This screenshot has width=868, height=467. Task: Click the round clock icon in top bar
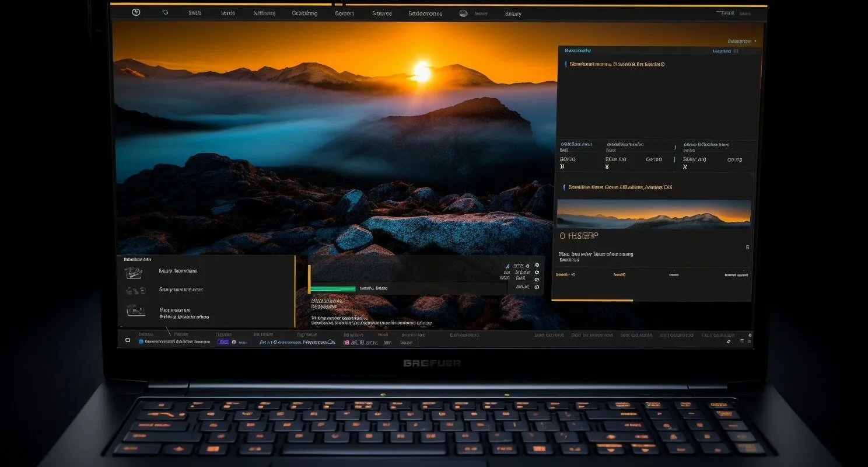click(x=136, y=12)
